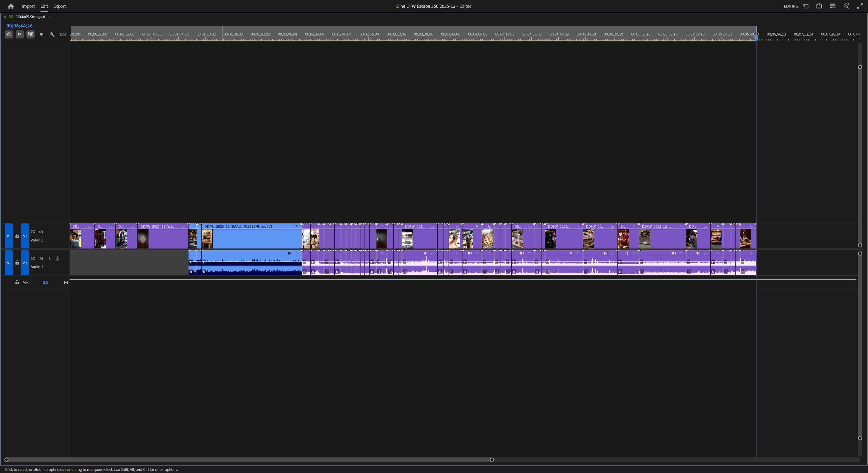Image resolution: width=868 pixels, height=473 pixels.
Task: Open Timeline Display Settings wrench icon
Action: [x=52, y=34]
